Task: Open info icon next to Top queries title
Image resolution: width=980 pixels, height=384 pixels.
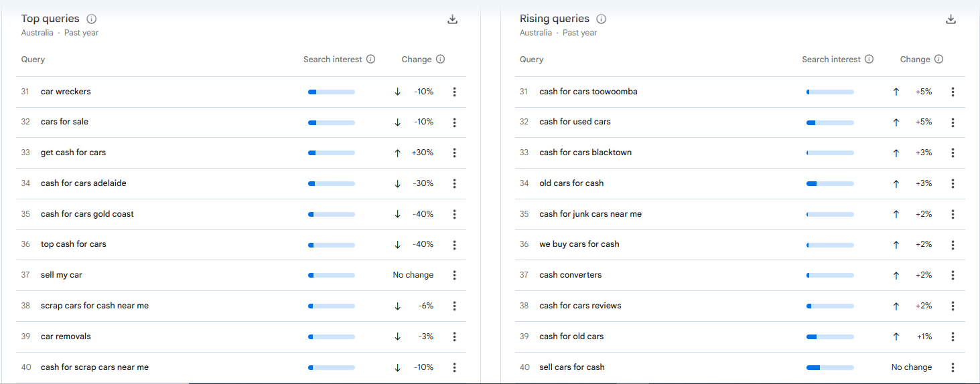Action: point(92,19)
